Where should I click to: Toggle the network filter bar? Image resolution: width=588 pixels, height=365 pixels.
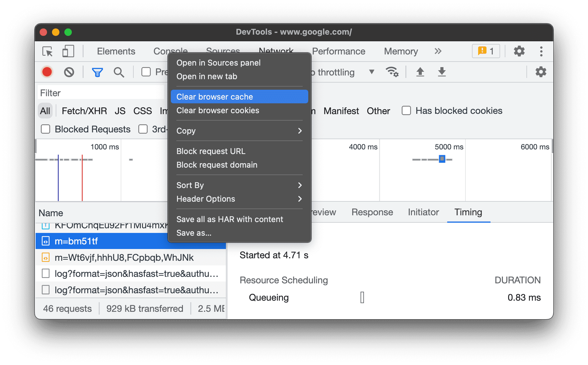coord(97,72)
